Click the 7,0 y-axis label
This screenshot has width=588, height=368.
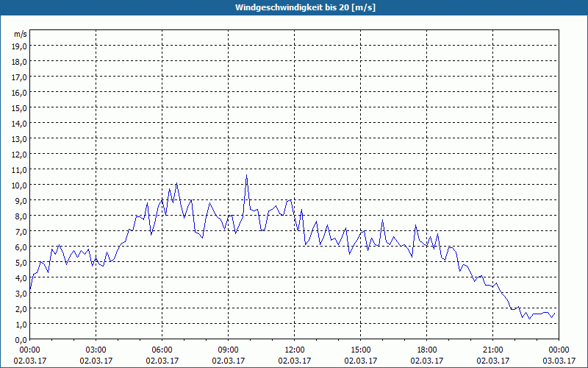21,232
